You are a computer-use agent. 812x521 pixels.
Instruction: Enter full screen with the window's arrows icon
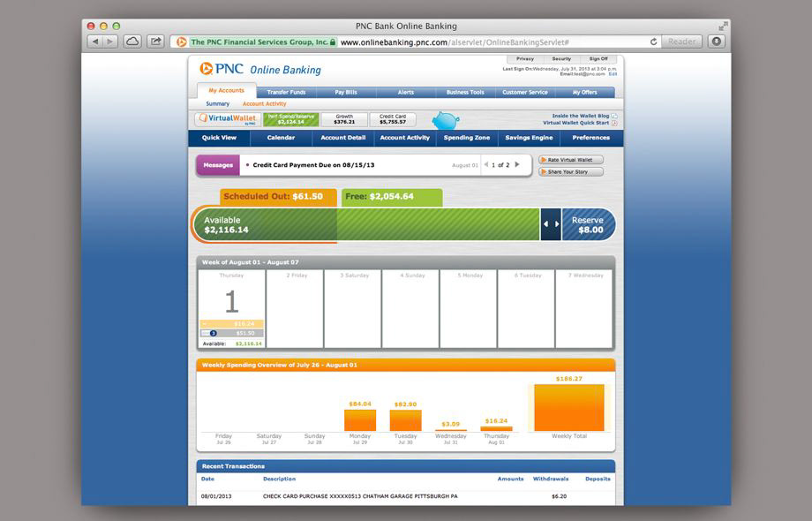pyautogui.click(x=723, y=26)
